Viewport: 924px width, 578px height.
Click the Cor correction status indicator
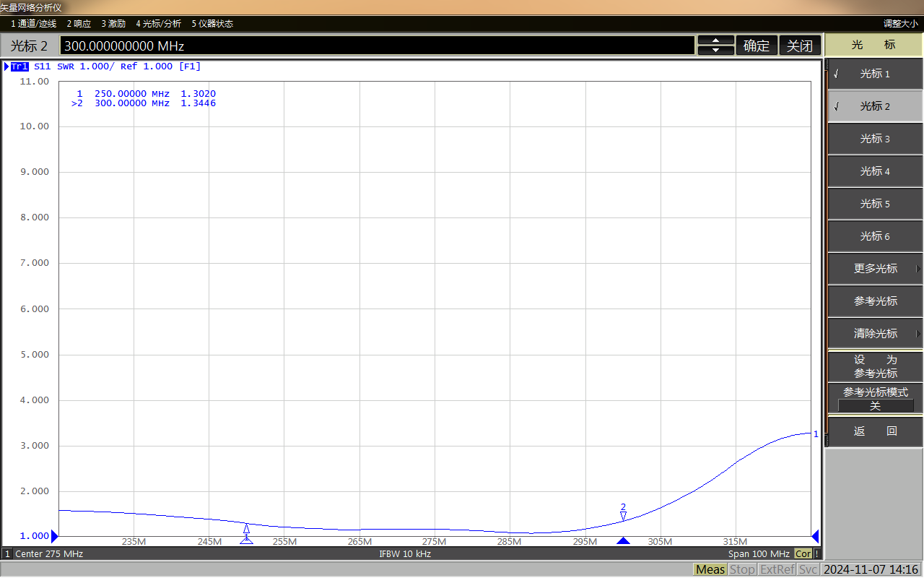(x=803, y=554)
